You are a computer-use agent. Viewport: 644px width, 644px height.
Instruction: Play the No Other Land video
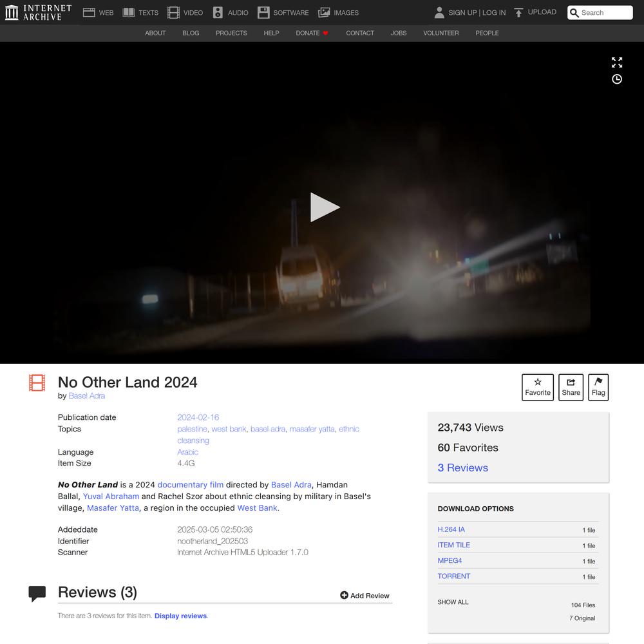point(325,207)
